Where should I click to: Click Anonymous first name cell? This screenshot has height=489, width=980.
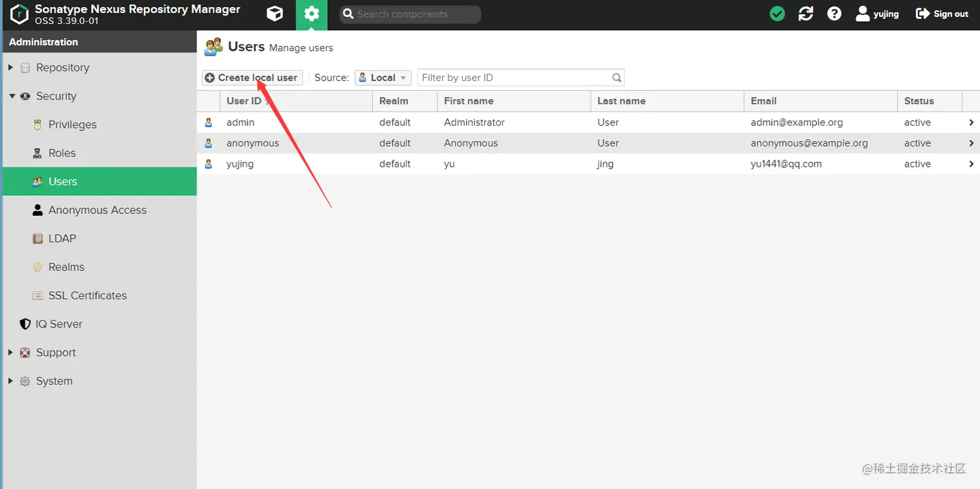coord(471,143)
